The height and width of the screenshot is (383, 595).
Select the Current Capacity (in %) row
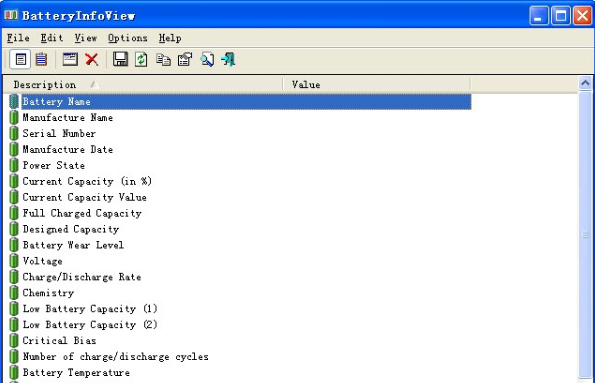point(240,181)
